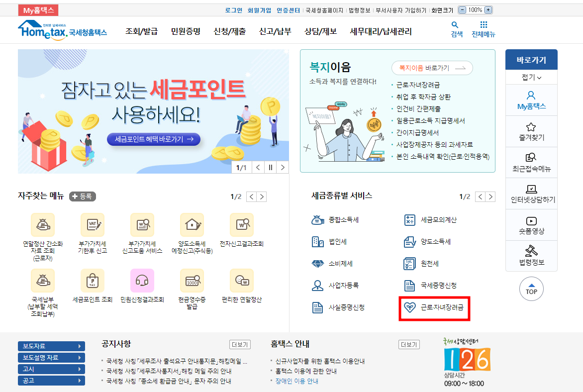
Task: Select 종합소득세 tax service
Action: click(335, 220)
